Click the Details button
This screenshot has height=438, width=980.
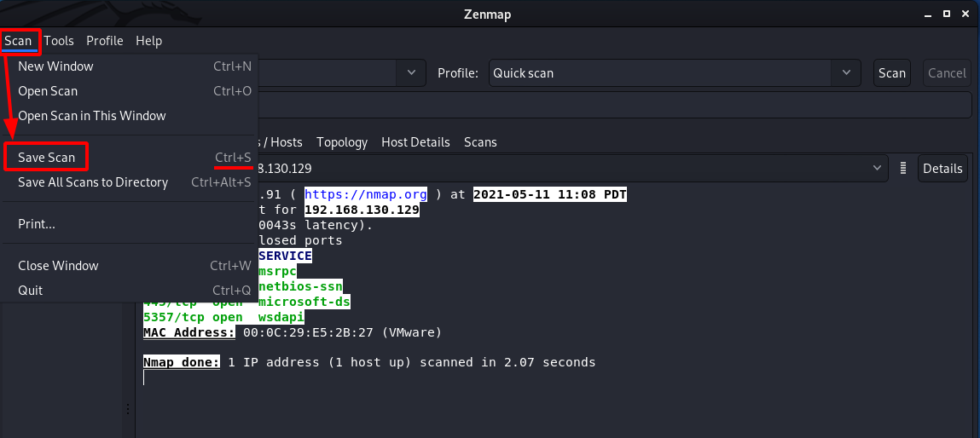click(942, 169)
